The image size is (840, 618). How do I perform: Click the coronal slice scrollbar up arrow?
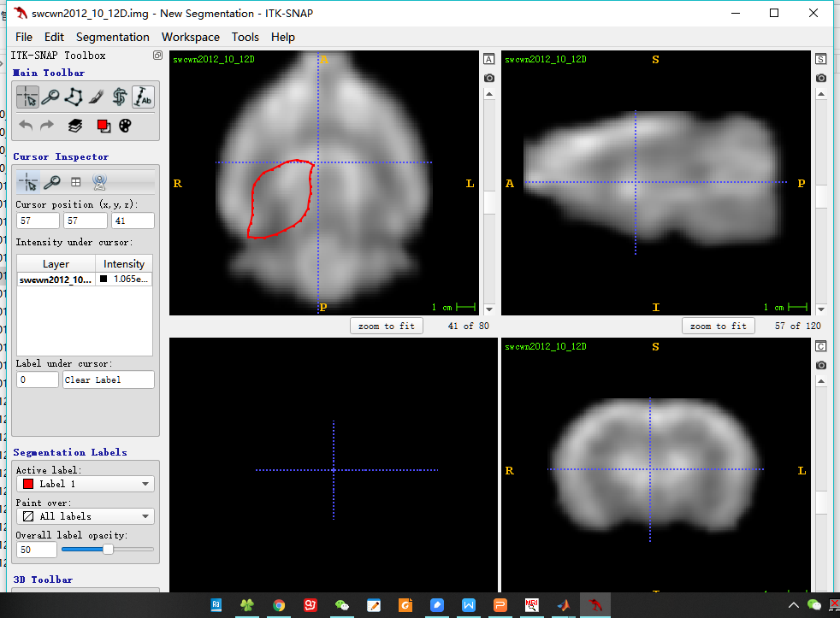click(820, 381)
